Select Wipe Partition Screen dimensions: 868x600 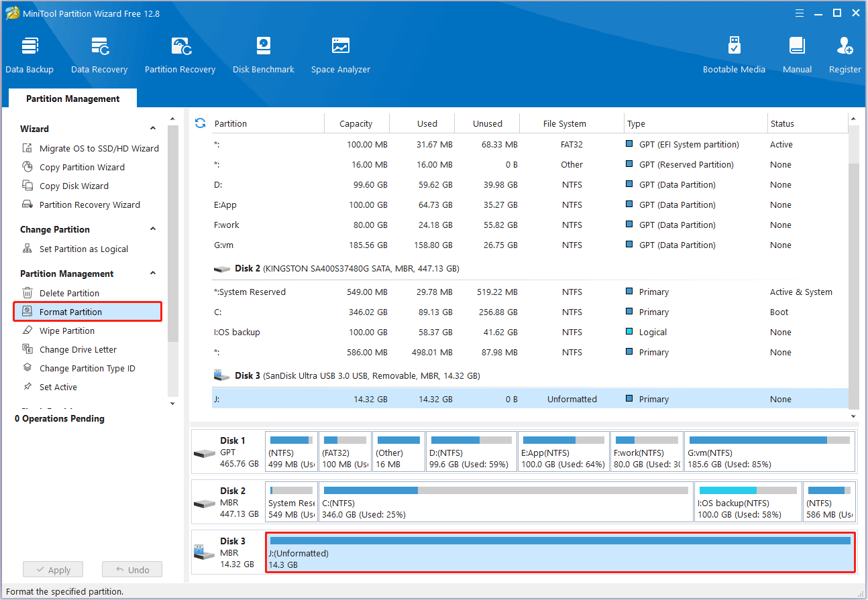pyautogui.click(x=58, y=331)
